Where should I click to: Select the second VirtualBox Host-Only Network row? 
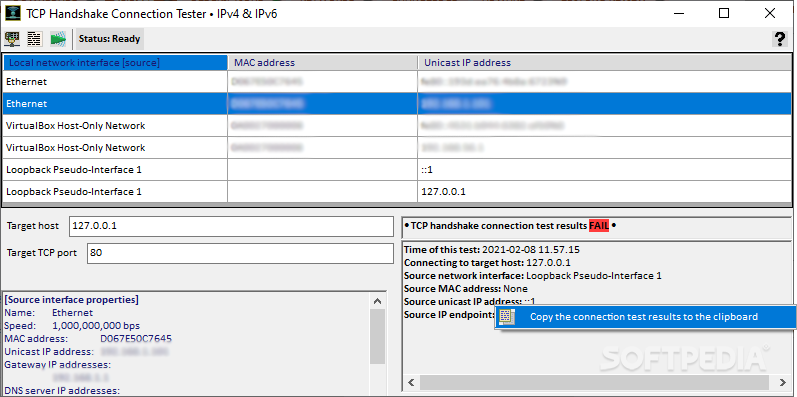click(397, 147)
